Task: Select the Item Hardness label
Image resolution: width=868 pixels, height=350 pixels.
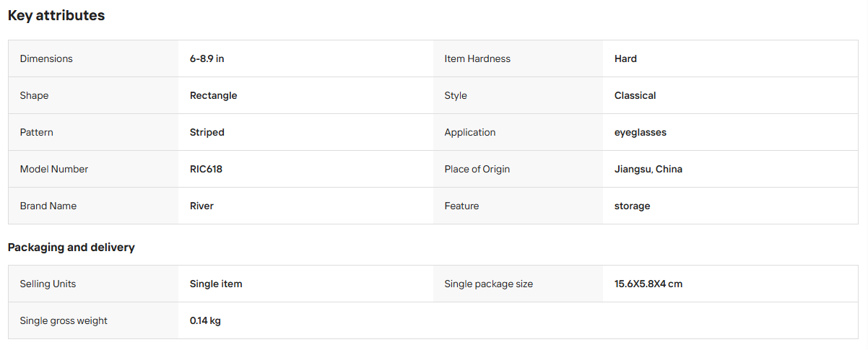Action: (x=477, y=58)
